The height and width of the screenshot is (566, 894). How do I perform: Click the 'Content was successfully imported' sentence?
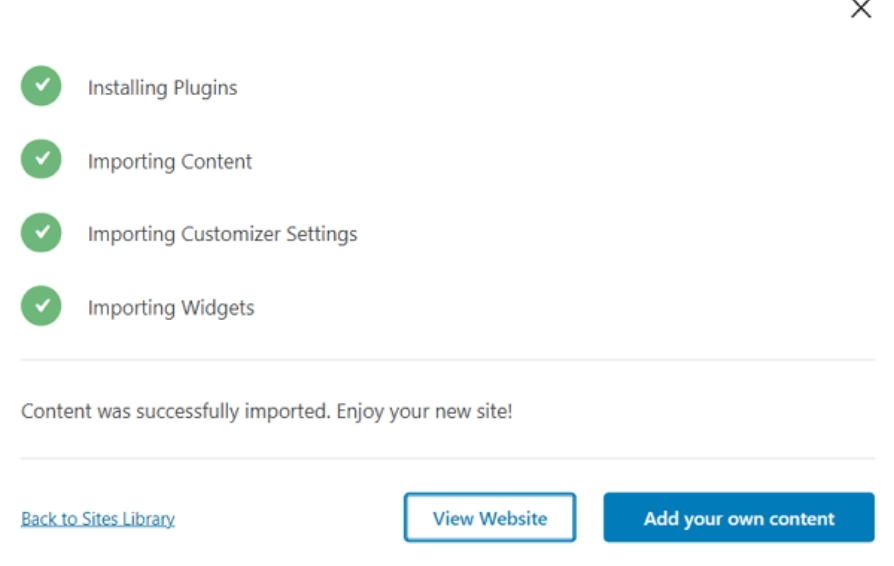176,411
